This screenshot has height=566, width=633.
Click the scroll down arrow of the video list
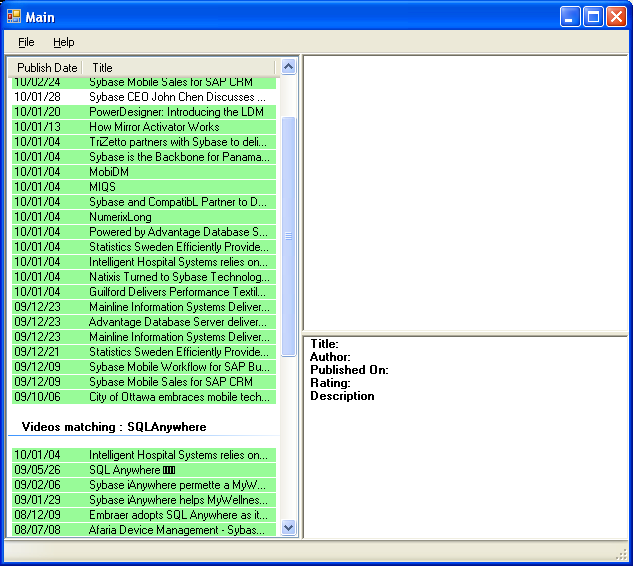click(288, 527)
